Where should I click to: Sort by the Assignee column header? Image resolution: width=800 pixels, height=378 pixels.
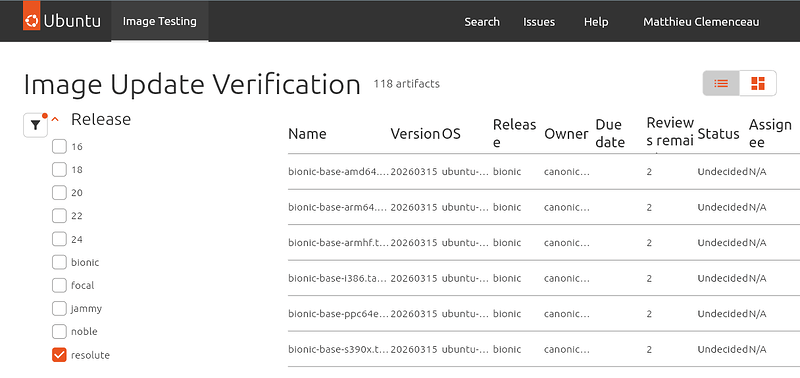click(x=770, y=134)
